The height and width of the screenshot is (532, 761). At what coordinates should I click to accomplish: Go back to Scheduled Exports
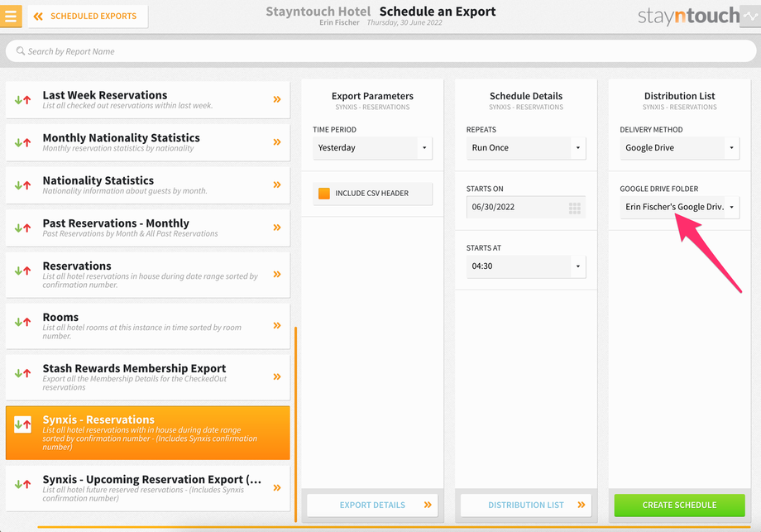point(88,17)
